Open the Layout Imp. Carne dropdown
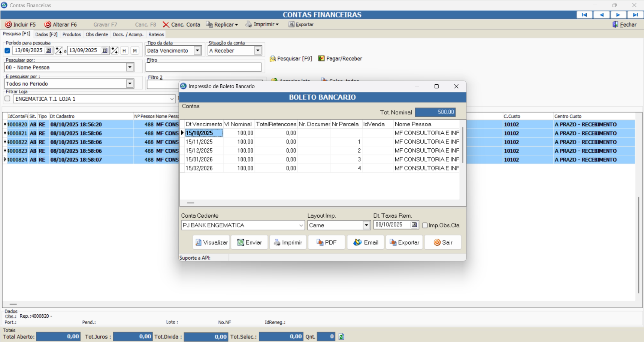The width and height of the screenshot is (644, 342). point(366,225)
